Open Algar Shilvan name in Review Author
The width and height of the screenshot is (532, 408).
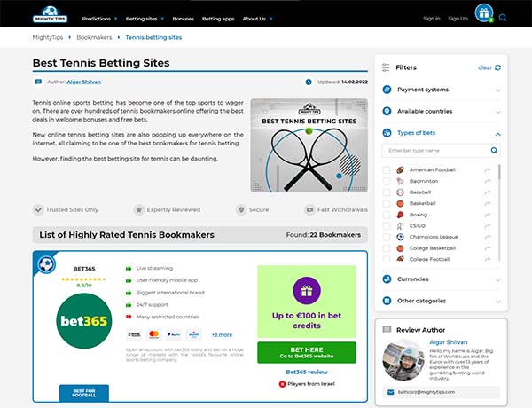click(x=448, y=342)
